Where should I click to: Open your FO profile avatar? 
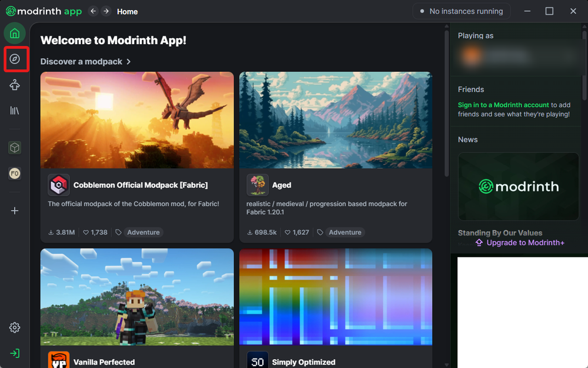pyautogui.click(x=14, y=173)
